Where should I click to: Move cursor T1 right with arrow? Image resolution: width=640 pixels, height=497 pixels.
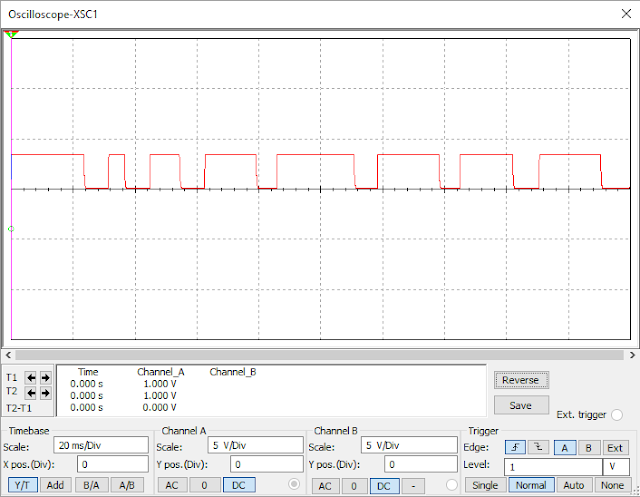click(45, 377)
